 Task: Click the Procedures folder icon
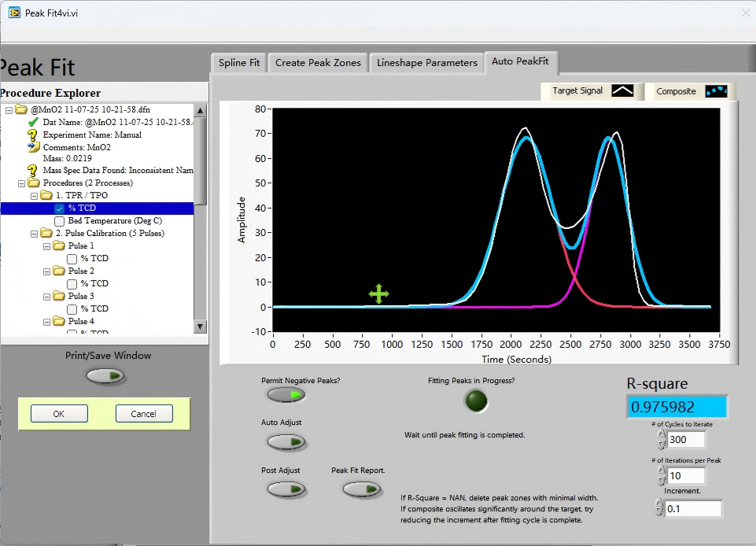click(x=34, y=183)
